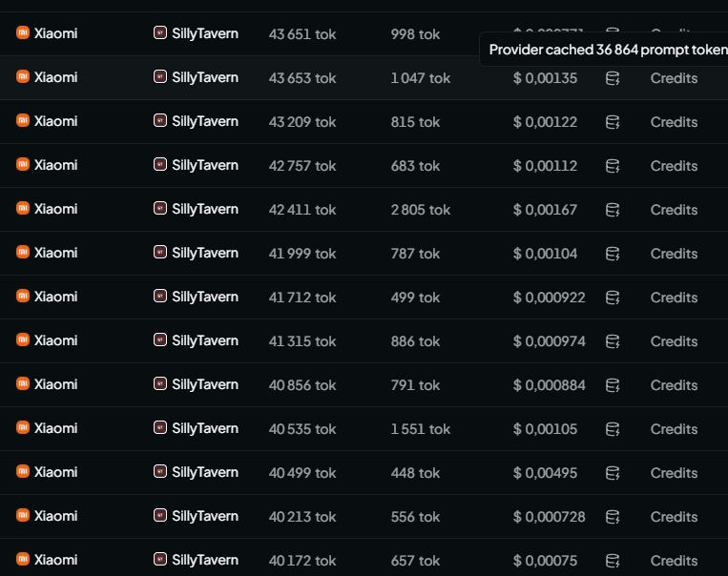Viewport: 728px width, 576px height.
Task: Click the SillyTavern app icon in the 42 757 tok row
Action: [160, 164]
